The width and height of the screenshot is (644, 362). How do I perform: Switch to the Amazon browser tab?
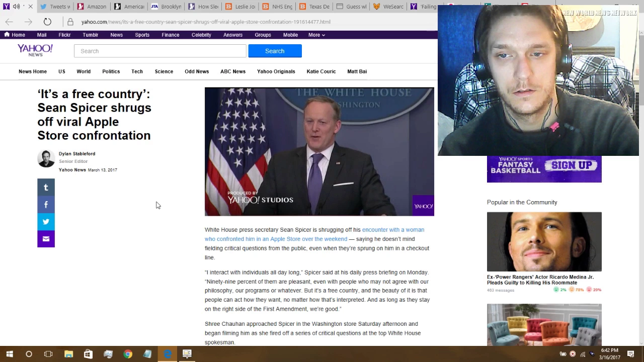pos(92,7)
